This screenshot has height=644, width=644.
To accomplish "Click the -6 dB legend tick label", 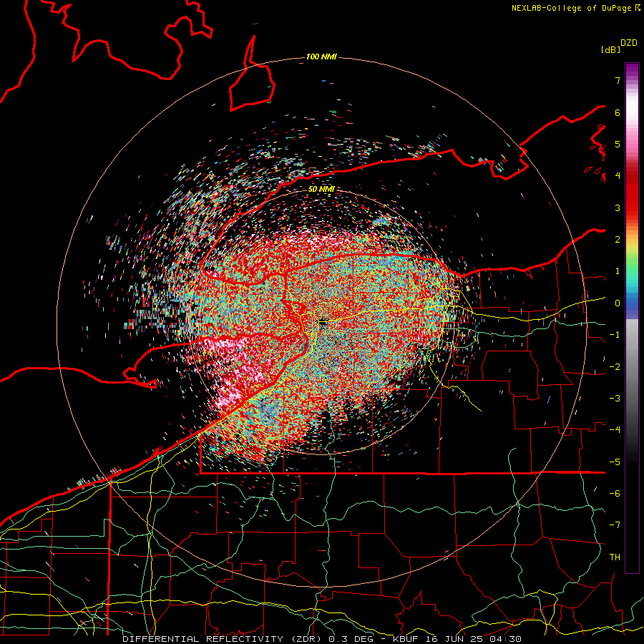I will (x=615, y=494).
